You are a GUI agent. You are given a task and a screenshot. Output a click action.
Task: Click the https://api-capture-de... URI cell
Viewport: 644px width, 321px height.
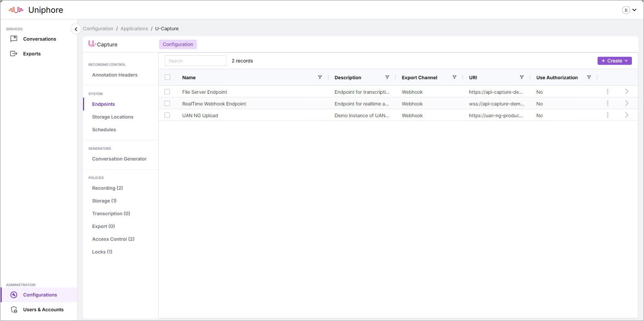pyautogui.click(x=496, y=92)
